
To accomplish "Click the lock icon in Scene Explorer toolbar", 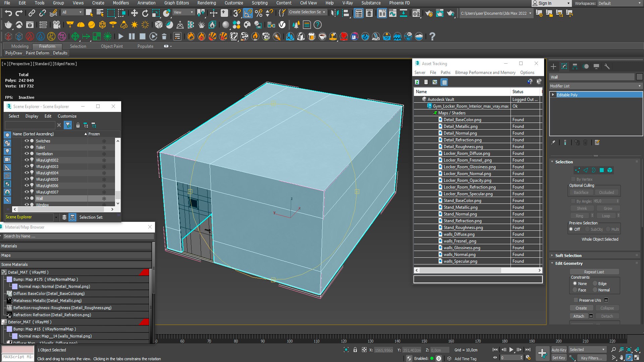I will (78, 125).
